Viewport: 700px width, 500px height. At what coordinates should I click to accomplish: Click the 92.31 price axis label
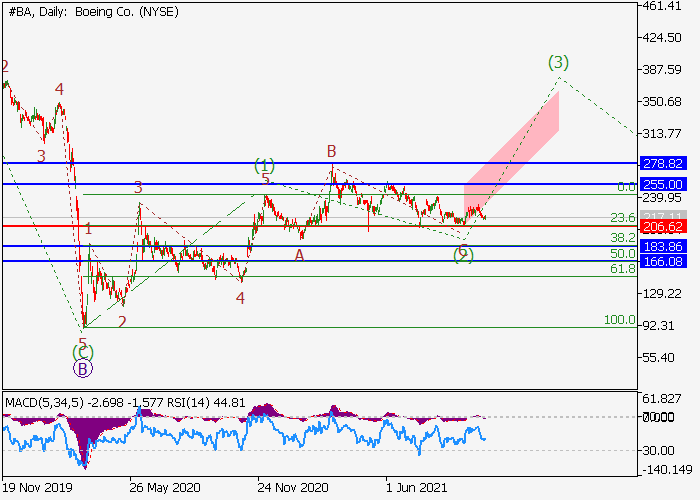coord(658,325)
